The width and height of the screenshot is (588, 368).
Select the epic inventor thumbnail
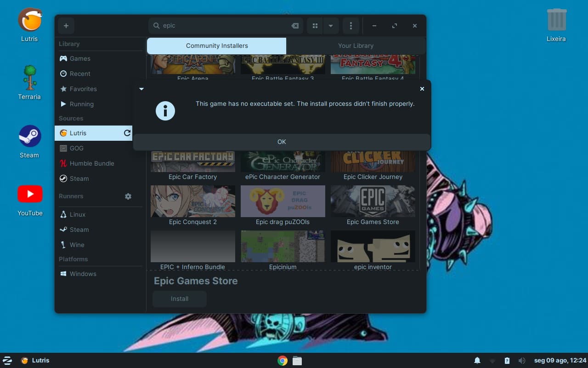(x=373, y=246)
